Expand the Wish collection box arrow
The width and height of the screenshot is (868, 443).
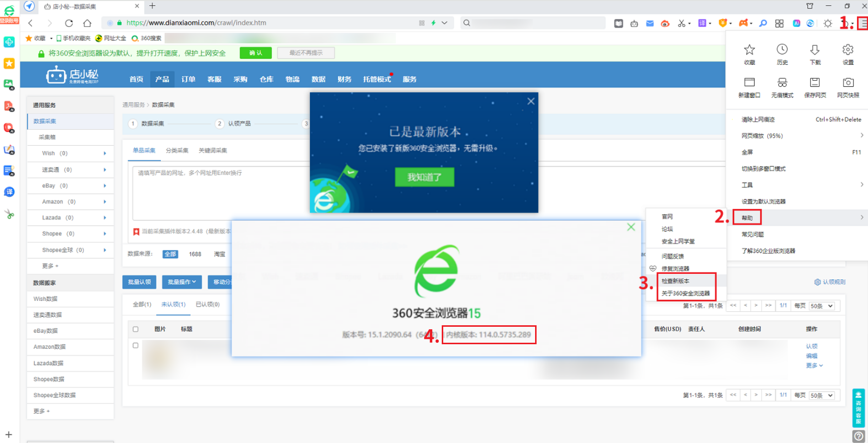coord(105,153)
